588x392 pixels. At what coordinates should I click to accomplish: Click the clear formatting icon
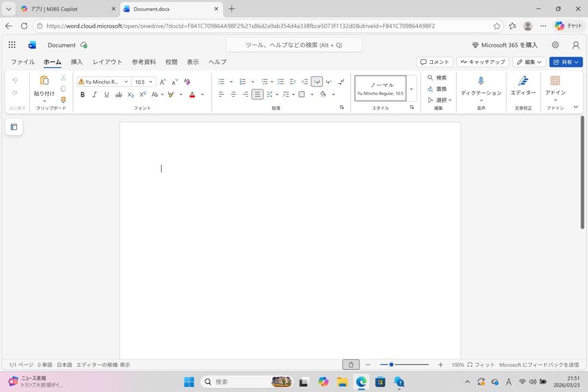[187, 82]
